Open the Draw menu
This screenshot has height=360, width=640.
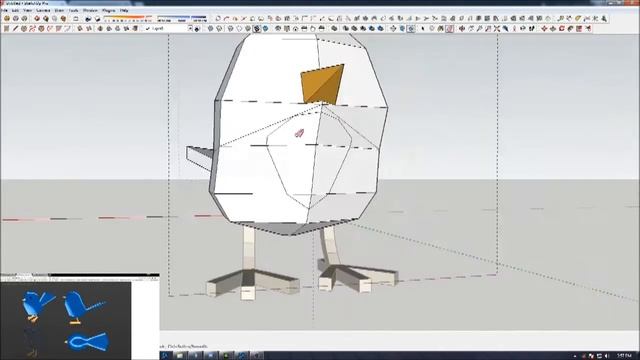pos(59,10)
